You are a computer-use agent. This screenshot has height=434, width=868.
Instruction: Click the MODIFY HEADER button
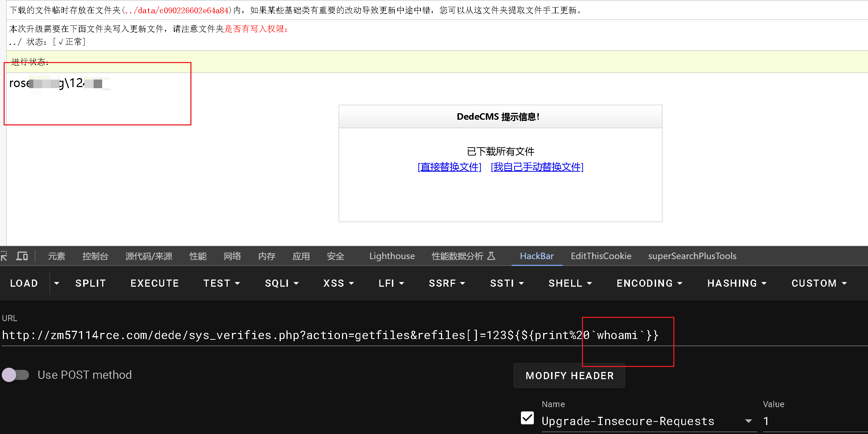coord(569,376)
